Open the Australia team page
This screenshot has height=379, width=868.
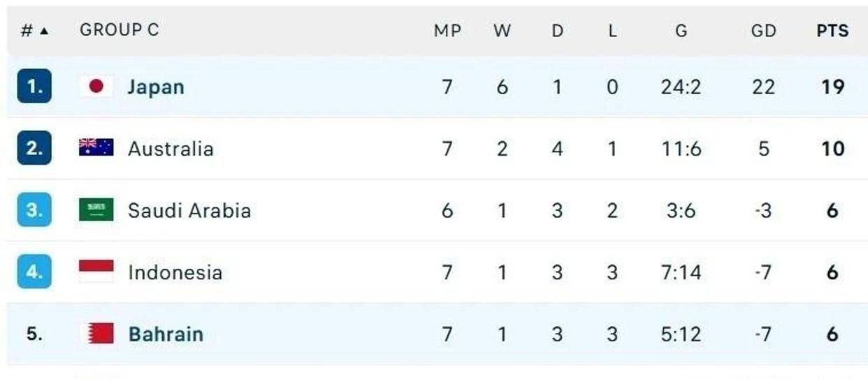pyautogui.click(x=171, y=149)
